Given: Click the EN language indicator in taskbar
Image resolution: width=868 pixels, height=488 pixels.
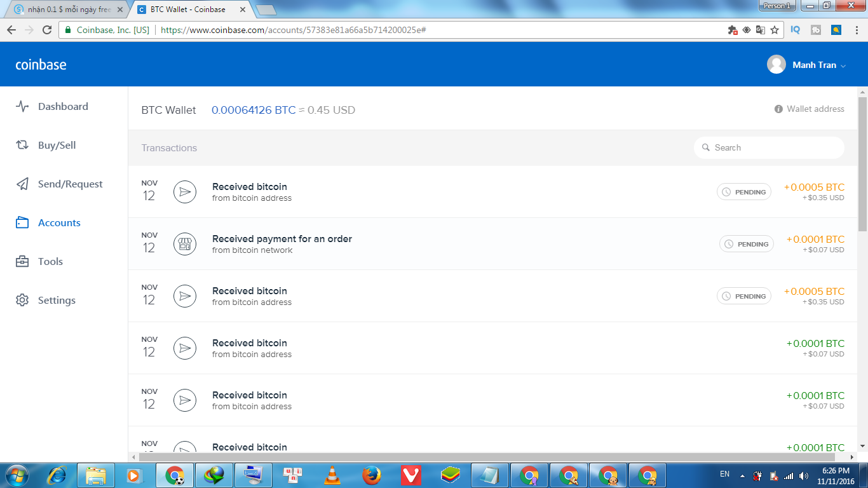Looking at the screenshot, I should point(724,474).
